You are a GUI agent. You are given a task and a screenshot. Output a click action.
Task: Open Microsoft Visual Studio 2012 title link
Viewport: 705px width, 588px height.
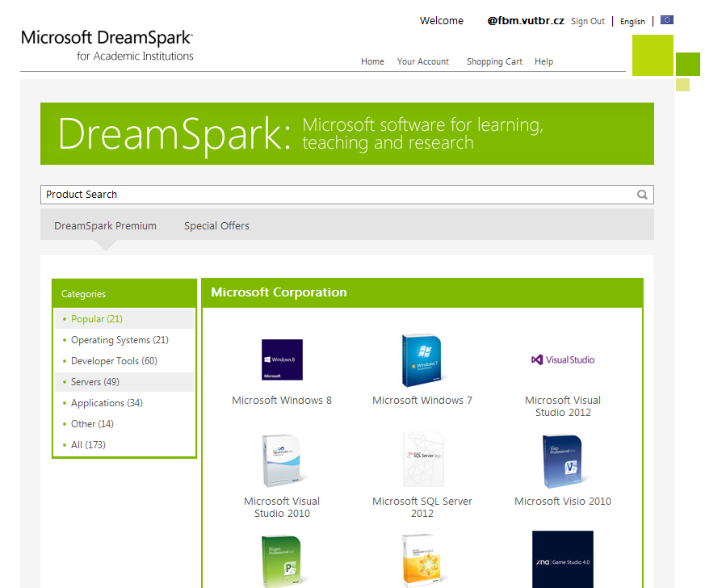563,406
